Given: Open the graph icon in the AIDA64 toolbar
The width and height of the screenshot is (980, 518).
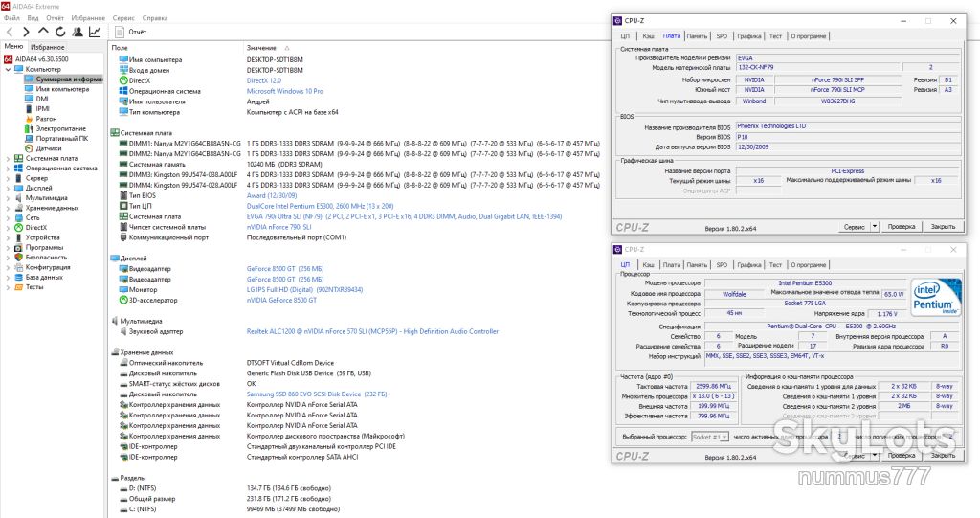Looking at the screenshot, I should (95, 32).
